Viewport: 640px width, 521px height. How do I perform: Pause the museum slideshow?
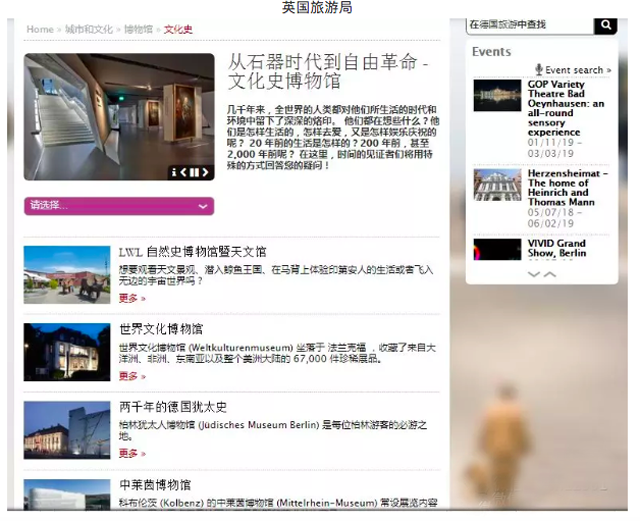(x=194, y=172)
